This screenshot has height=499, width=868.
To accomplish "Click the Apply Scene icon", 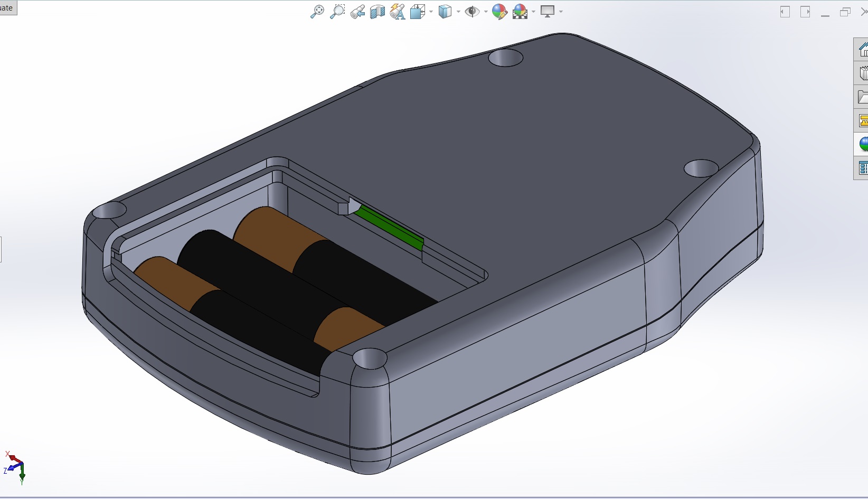I will pyautogui.click(x=520, y=12).
